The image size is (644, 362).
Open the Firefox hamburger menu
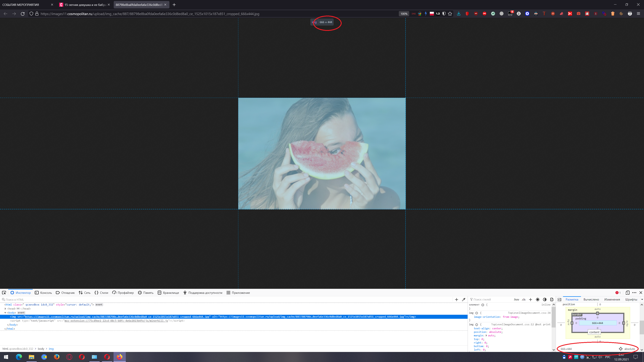tap(638, 14)
